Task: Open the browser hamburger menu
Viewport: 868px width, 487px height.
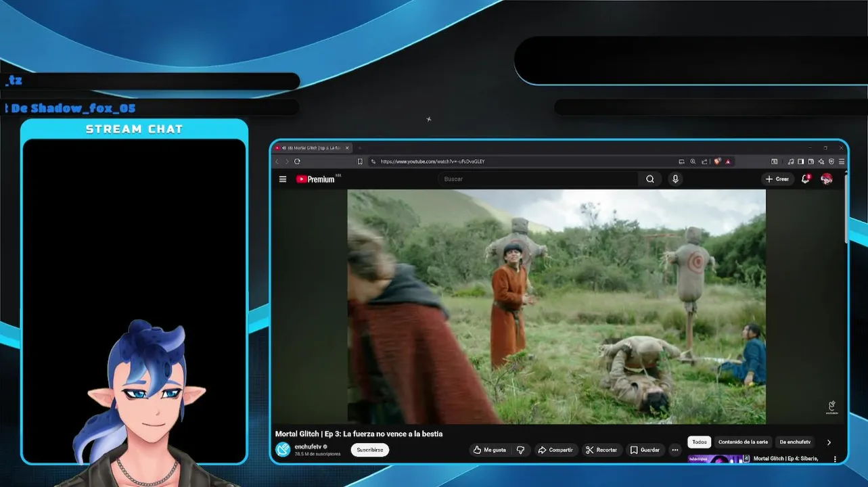Action: [x=842, y=162]
